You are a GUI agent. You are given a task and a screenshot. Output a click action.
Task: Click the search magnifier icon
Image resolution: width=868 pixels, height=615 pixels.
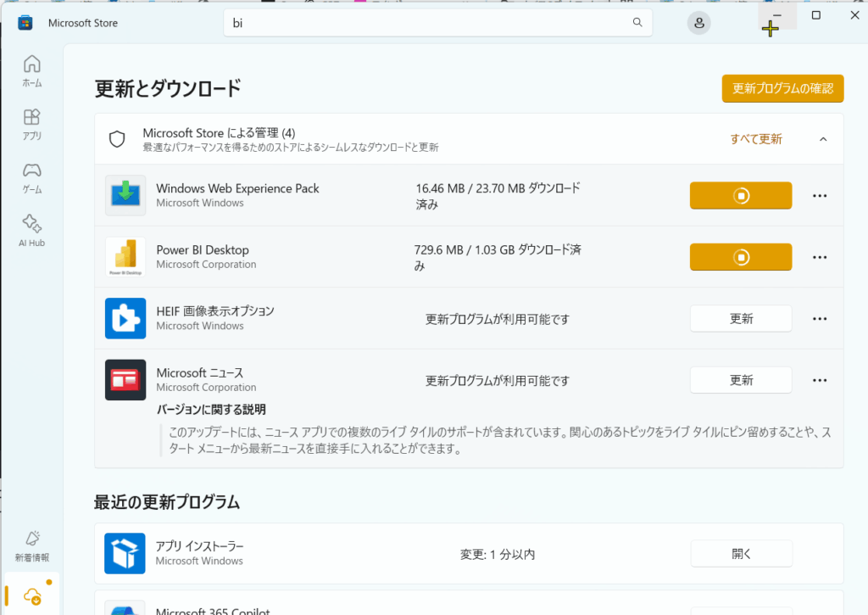(637, 22)
